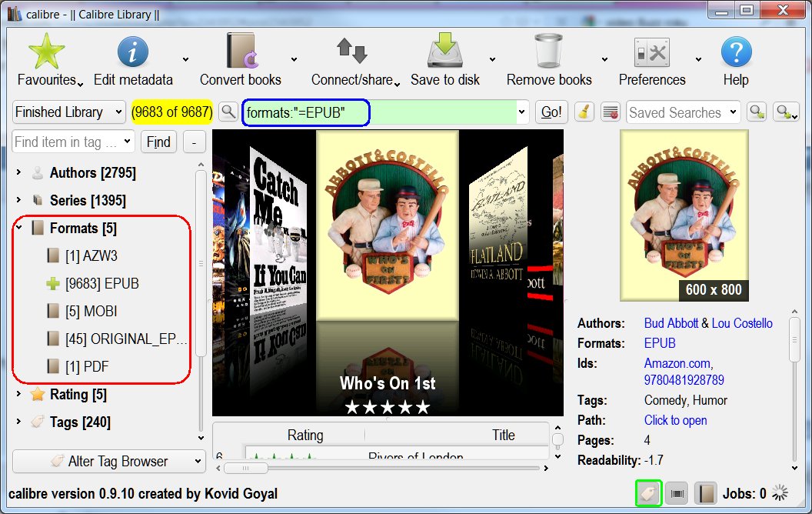Click the Edit metadata info icon
This screenshot has height=514, width=812.
coord(132,52)
